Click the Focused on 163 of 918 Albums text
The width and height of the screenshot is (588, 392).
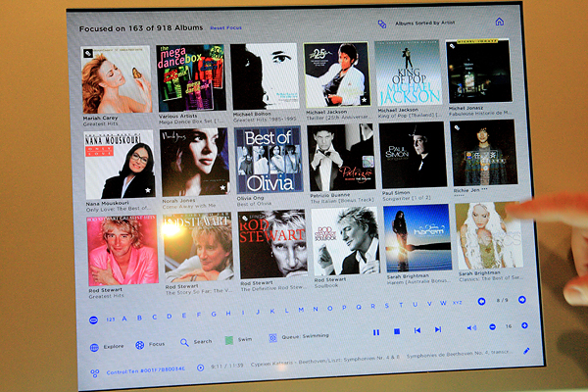point(141,28)
